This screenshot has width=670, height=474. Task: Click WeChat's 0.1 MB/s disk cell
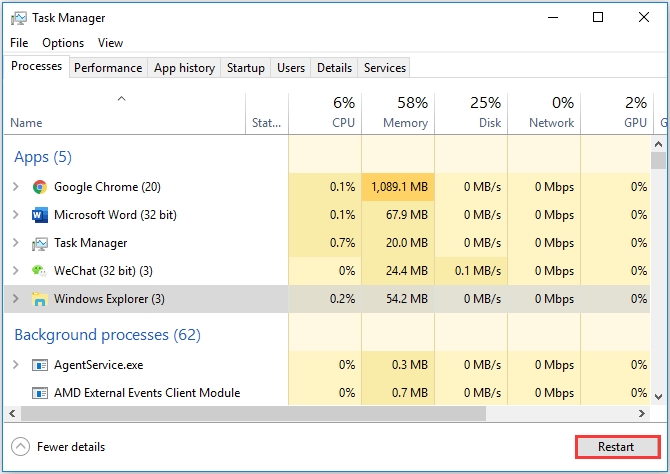click(x=471, y=271)
